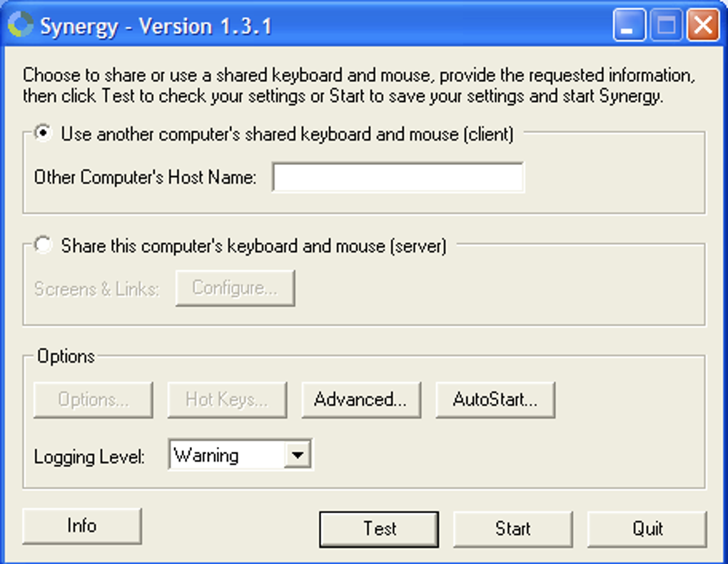Quit the application with Quit button
The height and width of the screenshot is (564, 728).
point(647,529)
